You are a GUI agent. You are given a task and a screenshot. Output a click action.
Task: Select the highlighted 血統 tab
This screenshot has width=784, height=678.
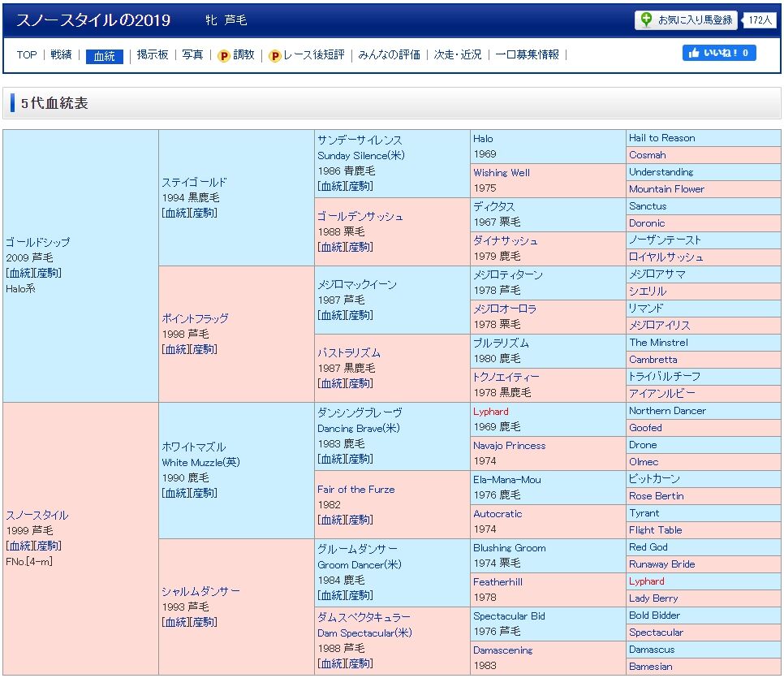coord(105,56)
